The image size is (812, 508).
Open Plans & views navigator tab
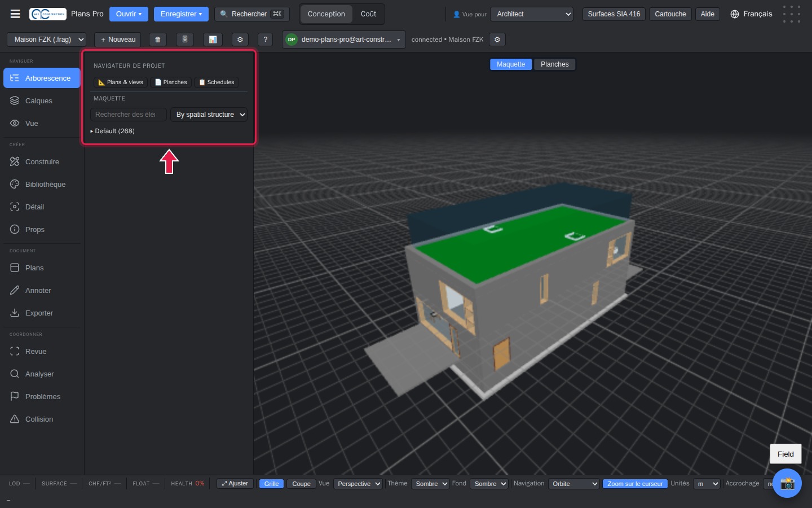[121, 82]
